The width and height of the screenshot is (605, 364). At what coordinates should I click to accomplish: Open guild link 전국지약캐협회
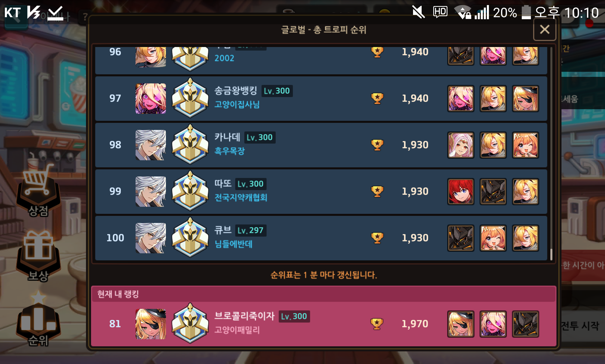point(241,197)
